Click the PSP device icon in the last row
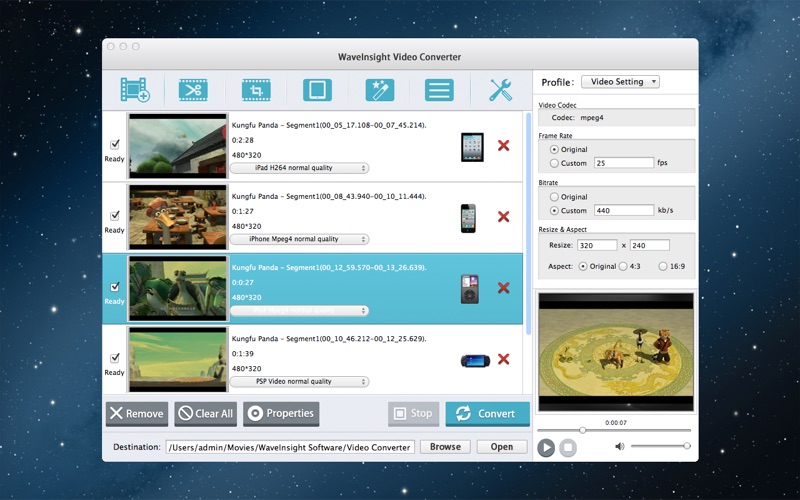The width and height of the screenshot is (800, 500). tap(475, 361)
